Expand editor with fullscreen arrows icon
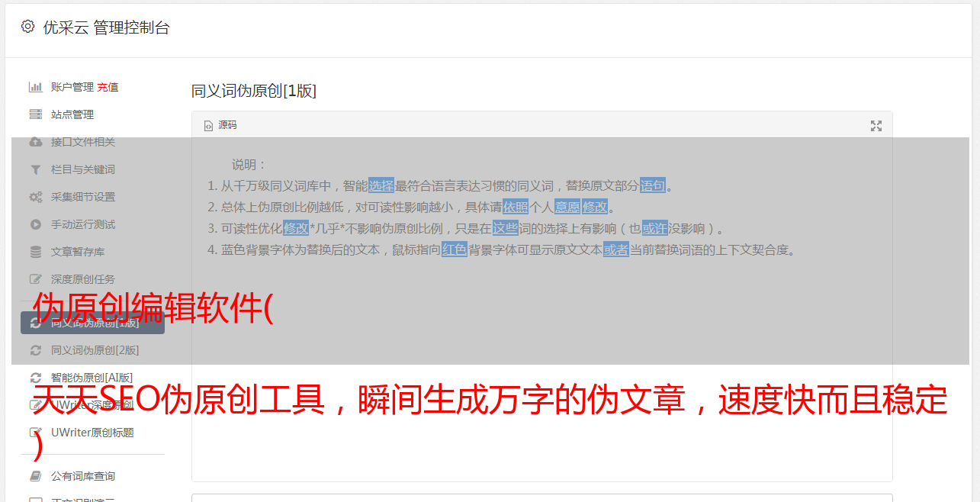The width and height of the screenshot is (980, 502). pyautogui.click(x=876, y=126)
